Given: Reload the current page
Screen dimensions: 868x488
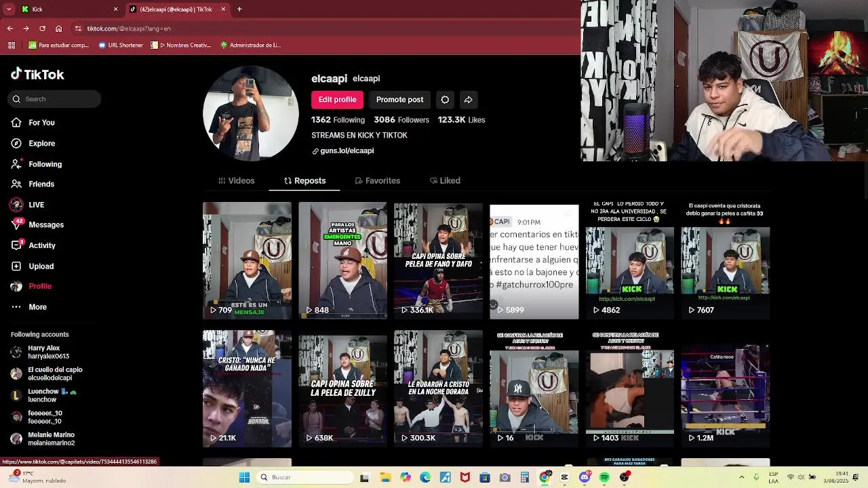Looking at the screenshot, I should click(42, 28).
